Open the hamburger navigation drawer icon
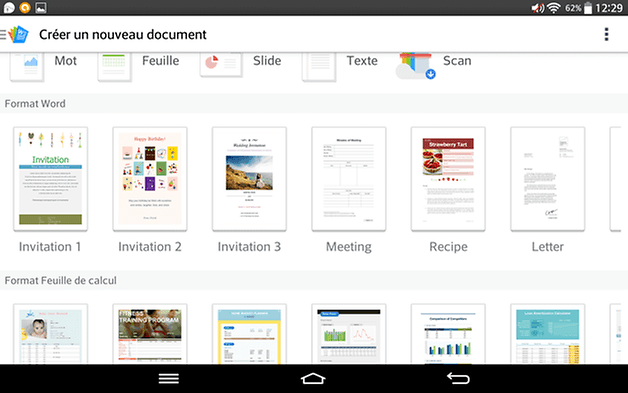 coord(3,35)
